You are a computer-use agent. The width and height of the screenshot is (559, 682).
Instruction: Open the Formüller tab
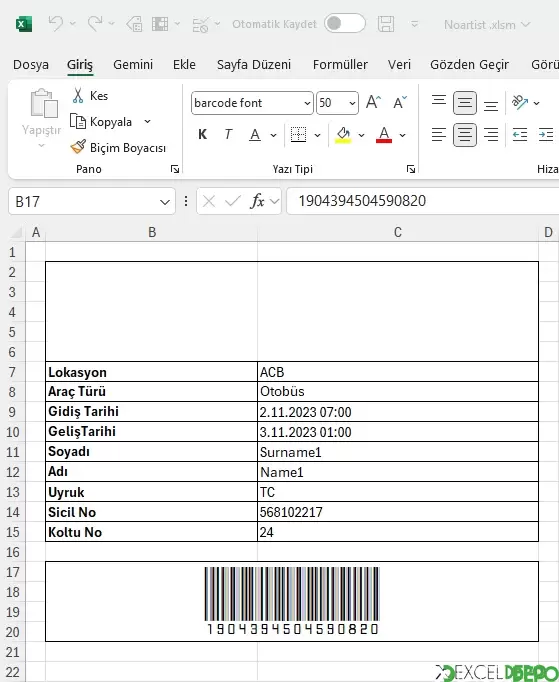point(340,65)
